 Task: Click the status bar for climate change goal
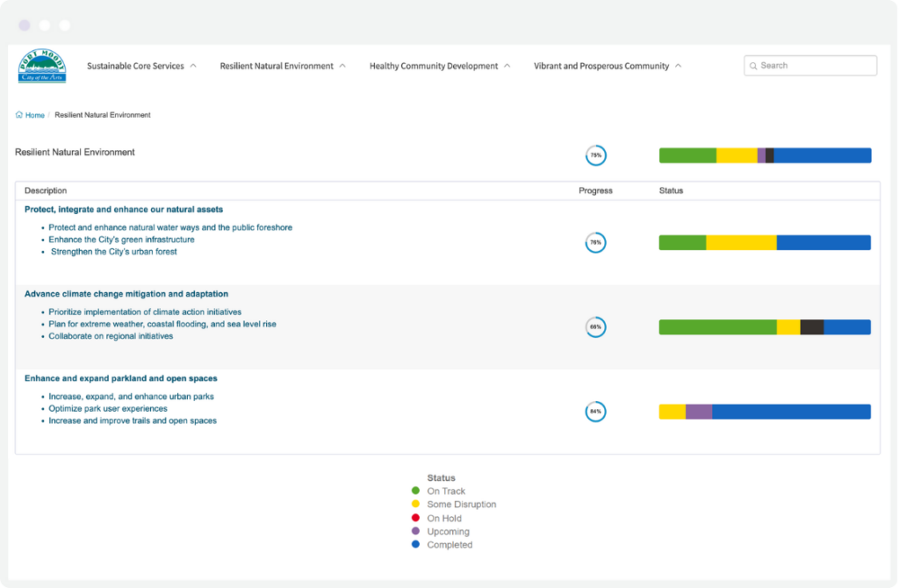click(765, 327)
